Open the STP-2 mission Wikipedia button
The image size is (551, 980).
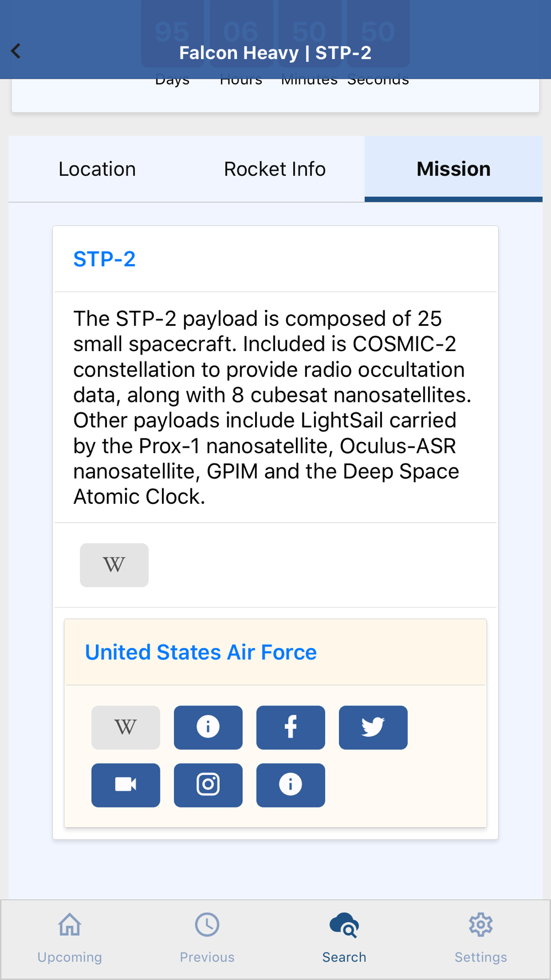114,565
